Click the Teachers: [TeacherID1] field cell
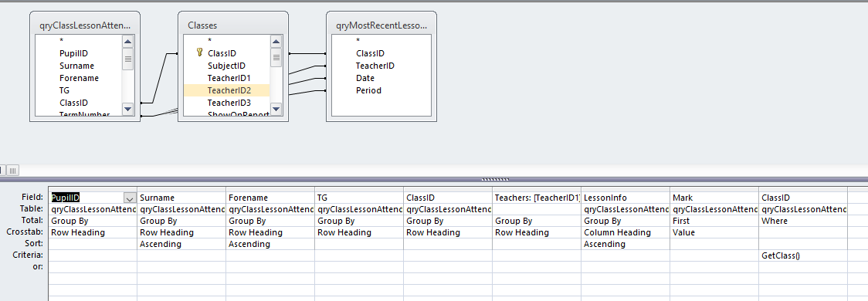The height and width of the screenshot is (301, 868). [x=537, y=198]
